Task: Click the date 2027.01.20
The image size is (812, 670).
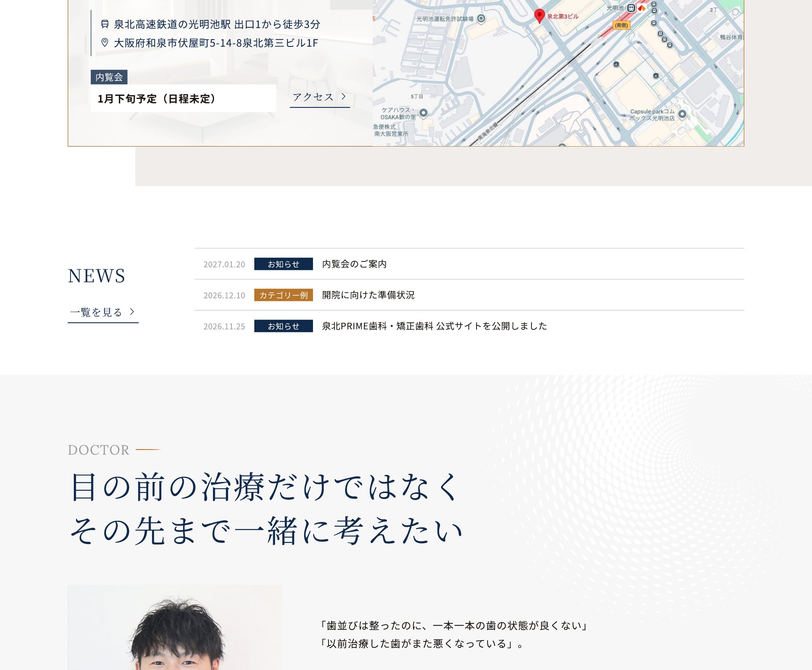Action: (224, 264)
